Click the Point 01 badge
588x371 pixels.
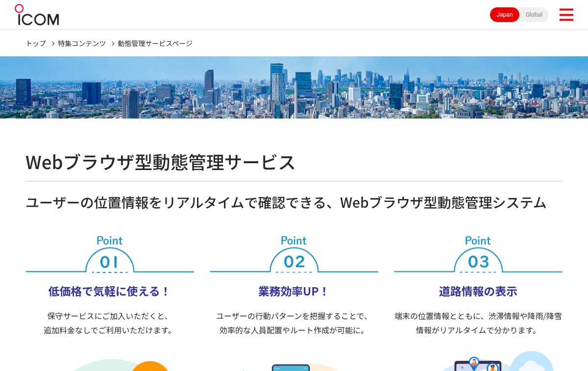[110, 254]
